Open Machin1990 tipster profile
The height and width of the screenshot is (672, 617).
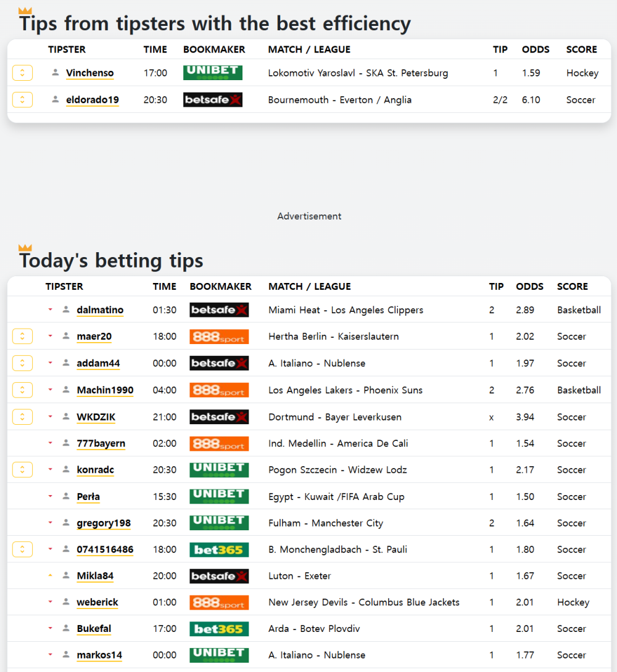(x=105, y=390)
